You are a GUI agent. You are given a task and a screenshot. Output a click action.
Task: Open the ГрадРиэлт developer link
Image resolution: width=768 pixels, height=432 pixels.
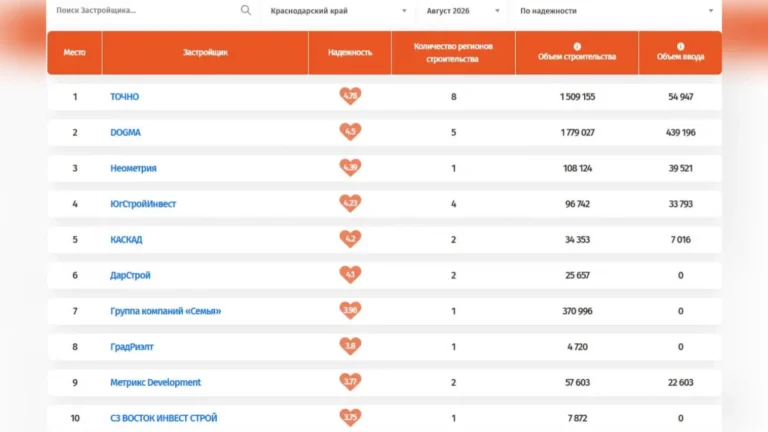[x=132, y=347]
